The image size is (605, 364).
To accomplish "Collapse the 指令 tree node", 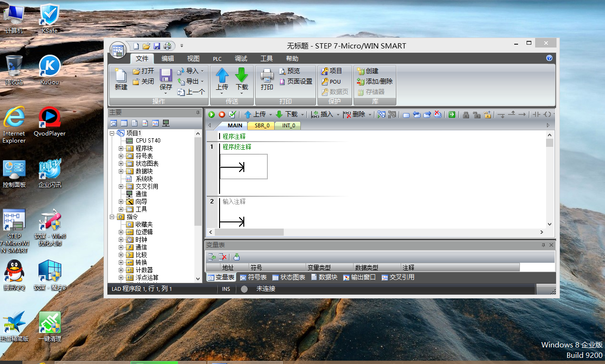I will 112,217.
